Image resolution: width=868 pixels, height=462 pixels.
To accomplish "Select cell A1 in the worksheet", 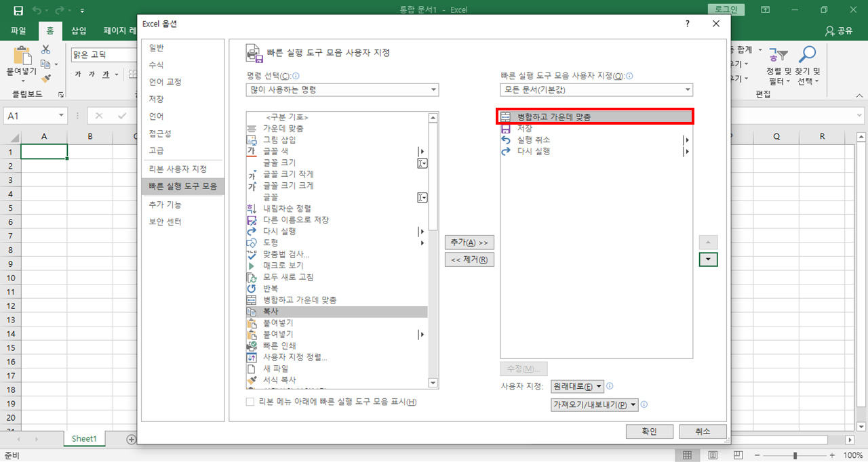I will 44,152.
